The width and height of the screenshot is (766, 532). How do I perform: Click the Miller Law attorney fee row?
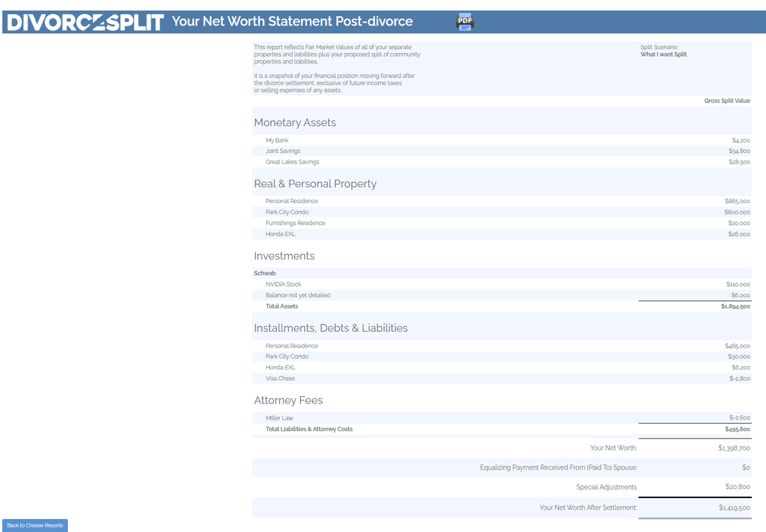click(x=279, y=418)
